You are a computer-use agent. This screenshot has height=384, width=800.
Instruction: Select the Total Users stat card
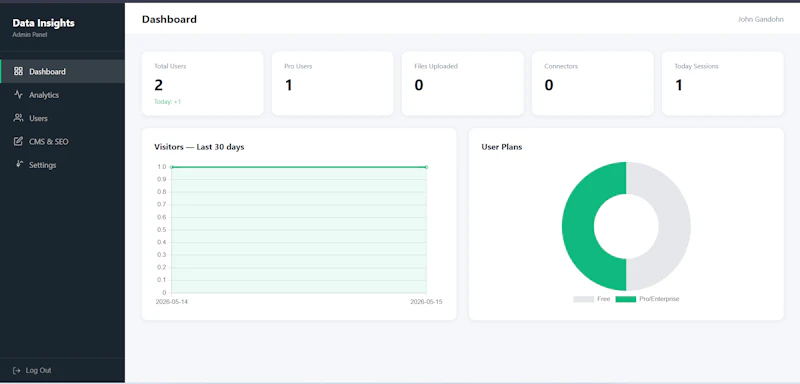203,83
